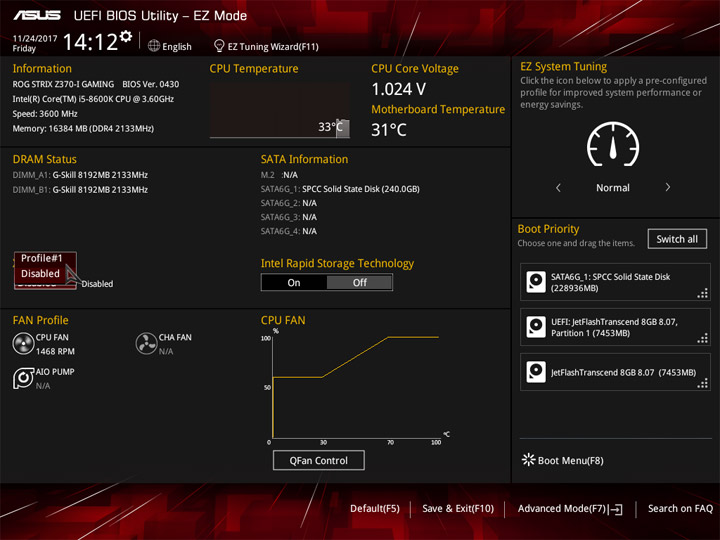Click SATA6G_1: SPCC Solid State Disk (240.0GB)

pos(340,189)
